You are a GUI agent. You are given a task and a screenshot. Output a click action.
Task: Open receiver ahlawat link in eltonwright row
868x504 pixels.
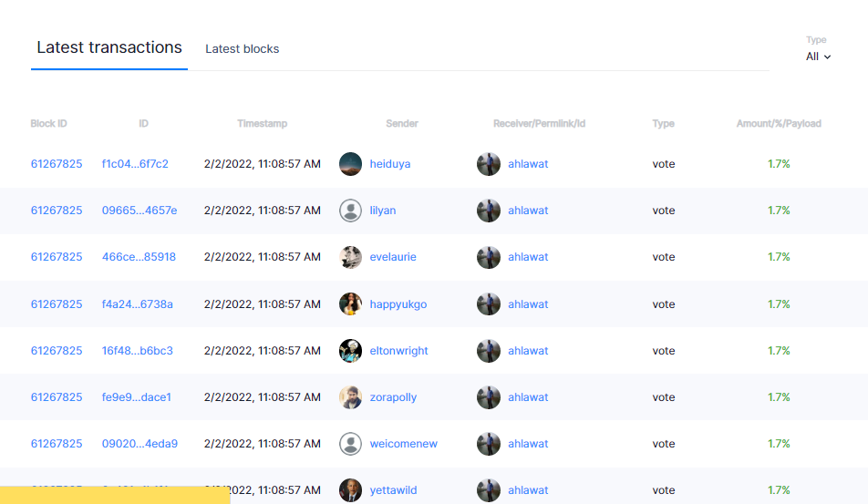(x=528, y=350)
